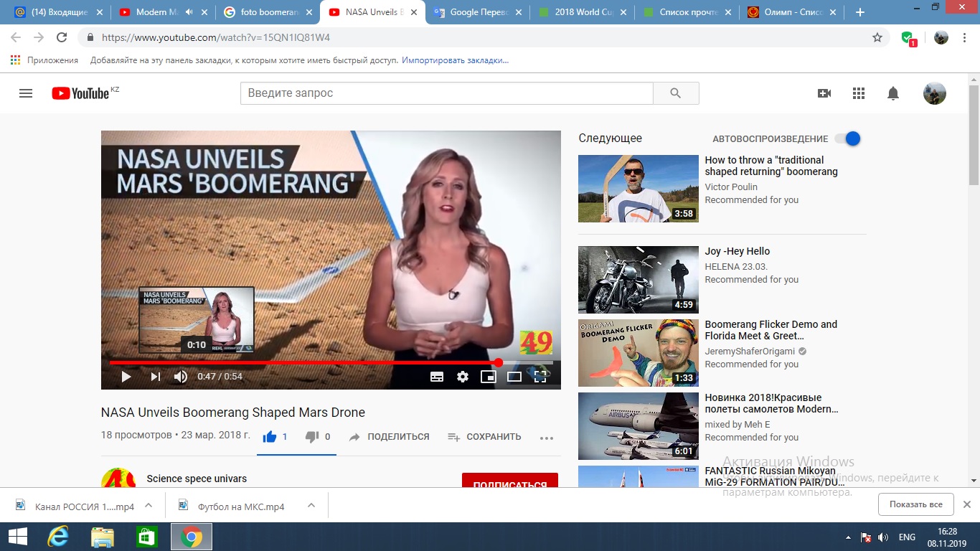This screenshot has height=551, width=980.
Task: Open the JeremyShaferOrigami channel name
Action: pyautogui.click(x=750, y=352)
